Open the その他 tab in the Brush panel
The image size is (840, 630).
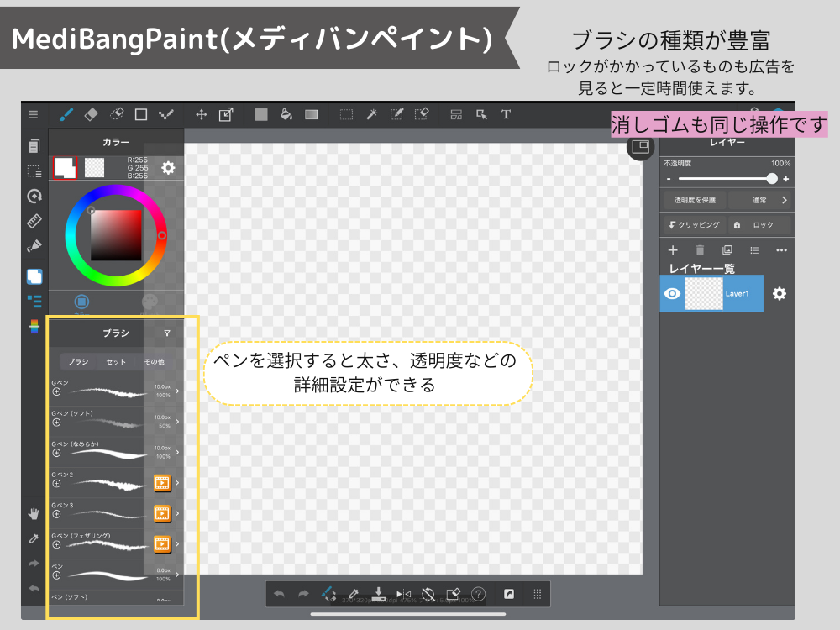pyautogui.click(x=153, y=361)
